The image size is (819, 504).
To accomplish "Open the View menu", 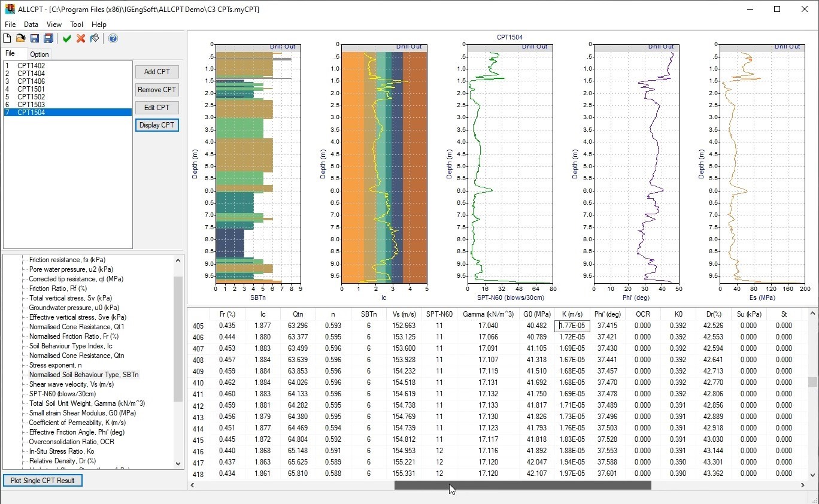I will [x=54, y=25].
